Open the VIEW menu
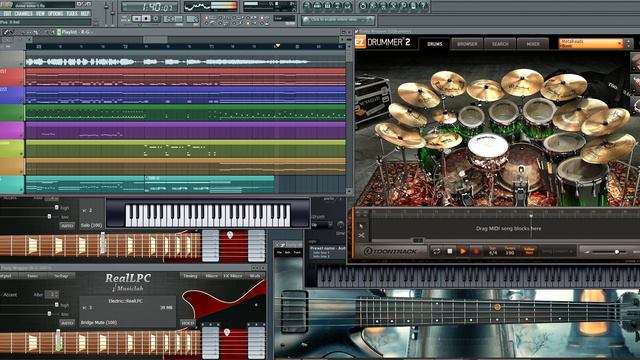This screenshot has height=360, width=640. (x=40, y=13)
